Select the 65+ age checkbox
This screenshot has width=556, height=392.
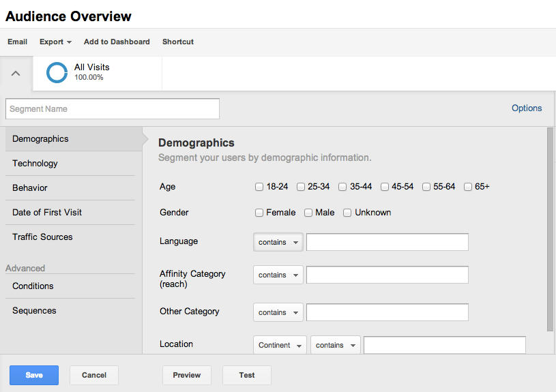coord(468,187)
